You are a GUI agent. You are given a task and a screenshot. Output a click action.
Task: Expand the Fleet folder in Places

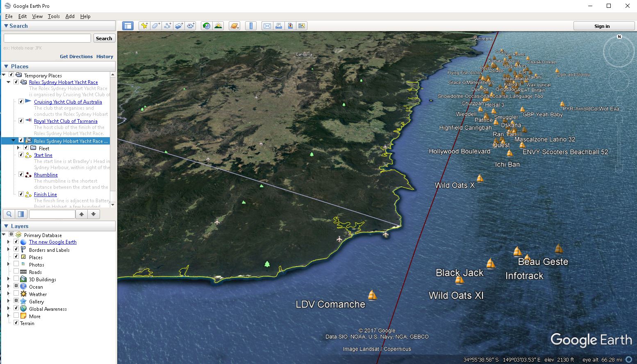(x=18, y=148)
